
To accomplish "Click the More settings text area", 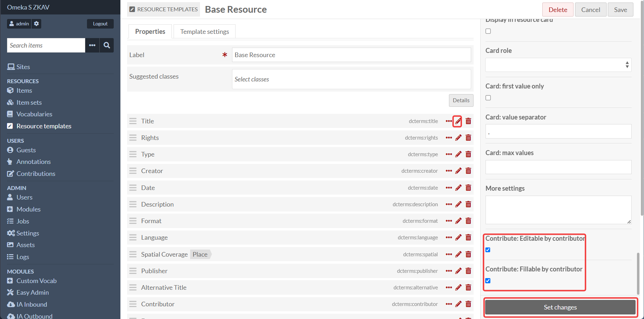I will click(558, 210).
